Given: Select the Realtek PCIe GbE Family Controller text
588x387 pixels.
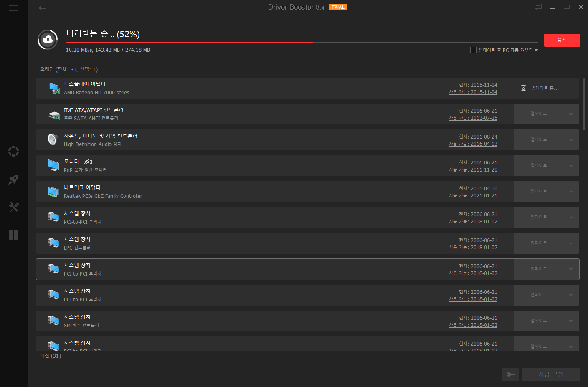Looking at the screenshot, I should [103, 196].
